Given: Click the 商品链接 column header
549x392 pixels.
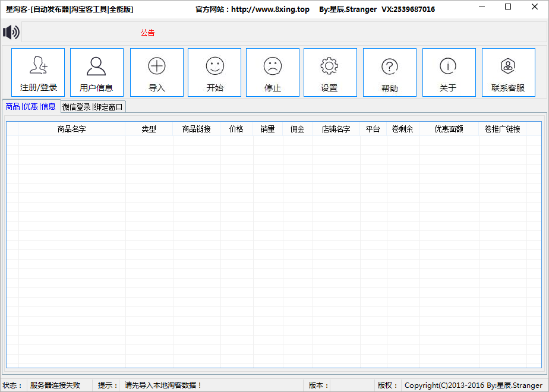Looking at the screenshot, I should point(197,129).
